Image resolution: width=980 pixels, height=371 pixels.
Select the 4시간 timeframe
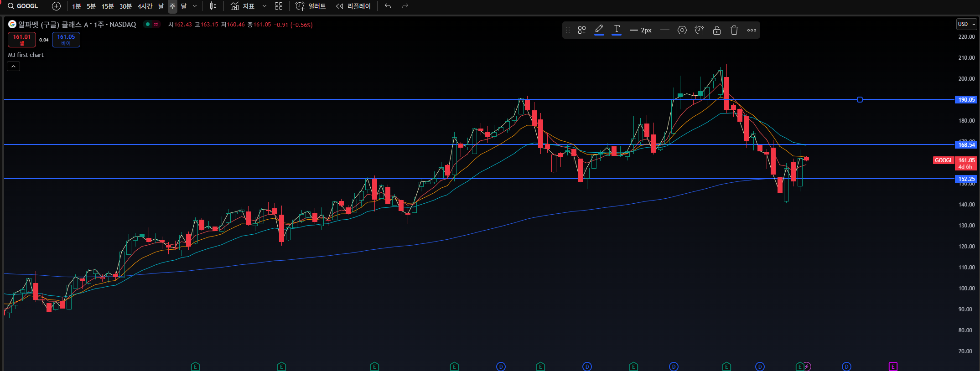pos(145,6)
